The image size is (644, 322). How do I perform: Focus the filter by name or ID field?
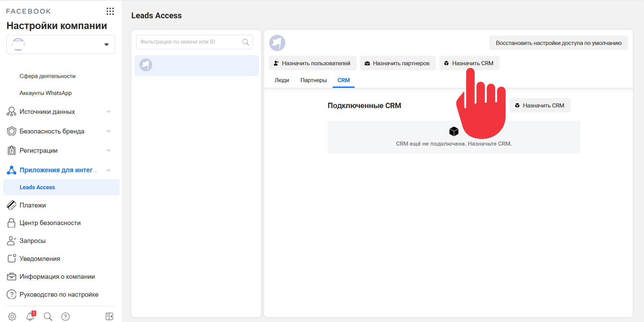point(195,42)
